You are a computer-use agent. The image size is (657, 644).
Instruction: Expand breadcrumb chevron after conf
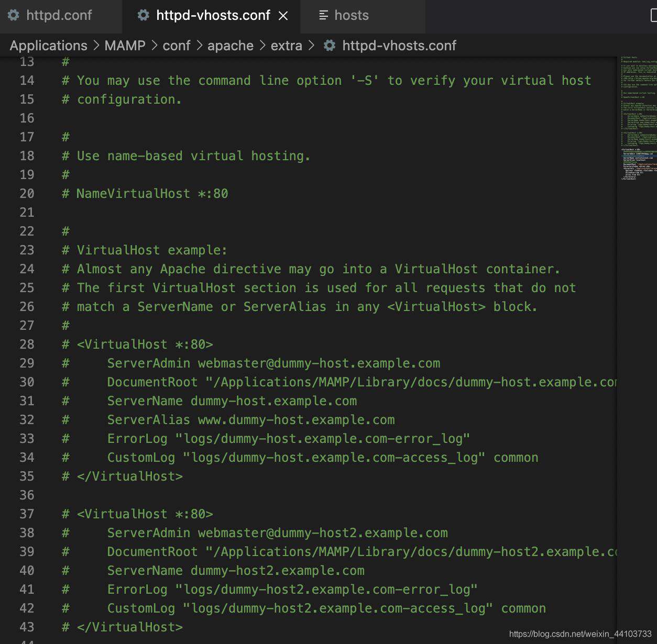200,46
